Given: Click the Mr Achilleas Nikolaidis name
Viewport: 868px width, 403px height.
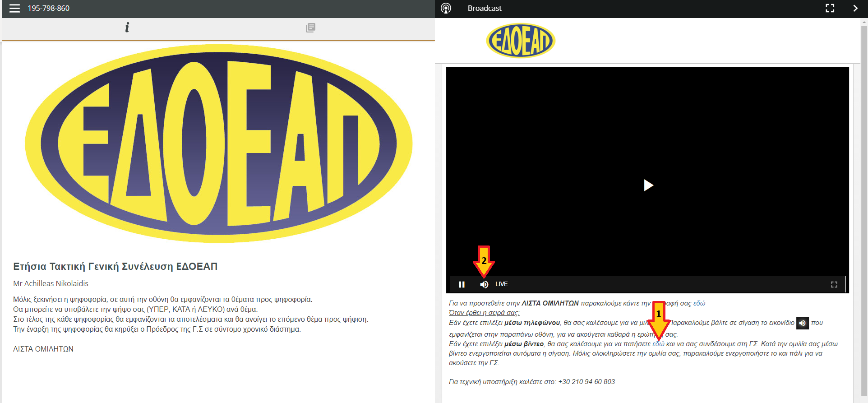Looking at the screenshot, I should tap(51, 283).
